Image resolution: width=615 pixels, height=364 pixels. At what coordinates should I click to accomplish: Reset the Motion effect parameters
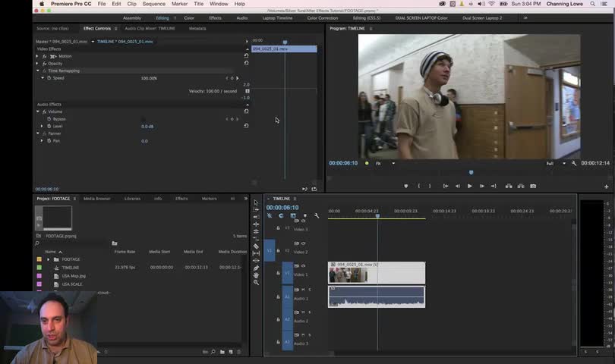[246, 55]
